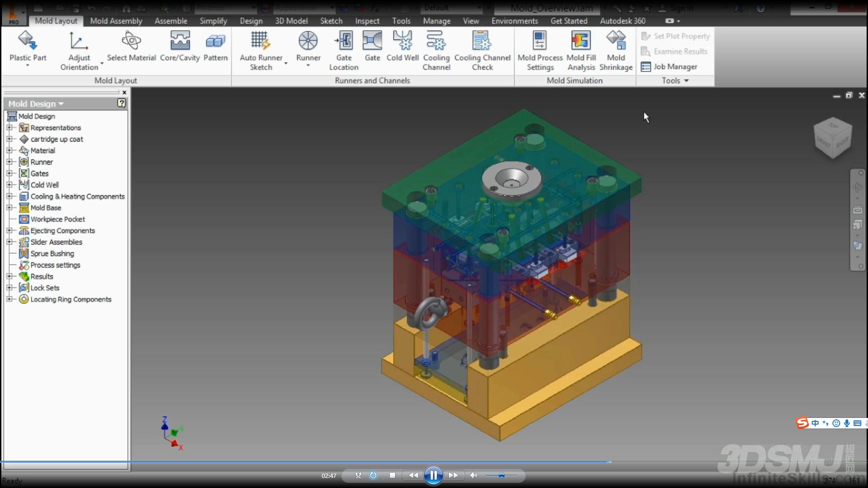868x488 pixels.
Task: Open the Mold Design browser dropdown
Action: (x=36, y=104)
